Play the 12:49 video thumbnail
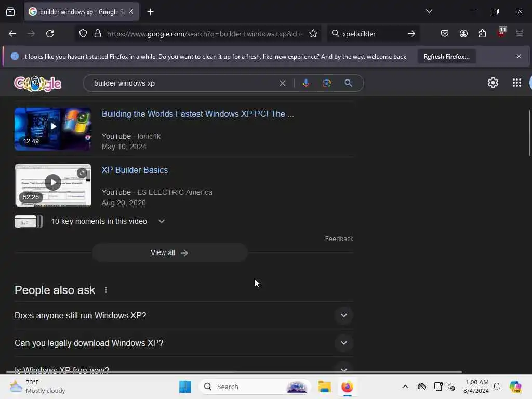 coord(53,129)
